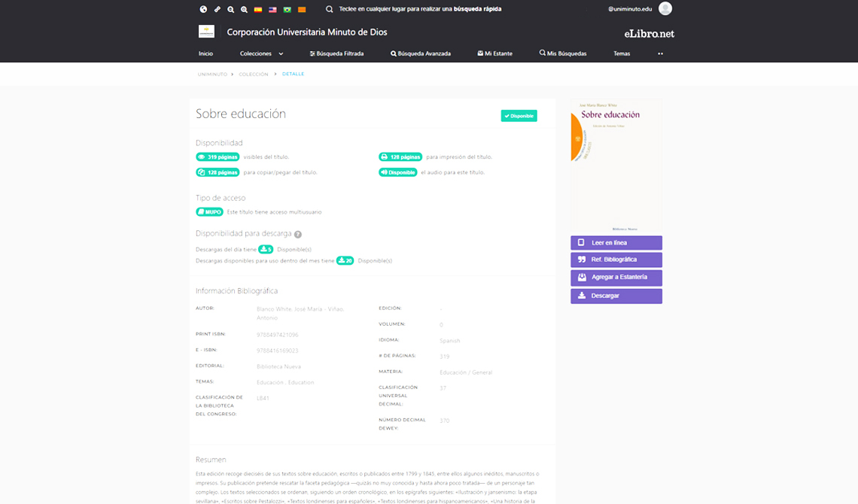Click the quick search magnifier icon

click(330, 9)
